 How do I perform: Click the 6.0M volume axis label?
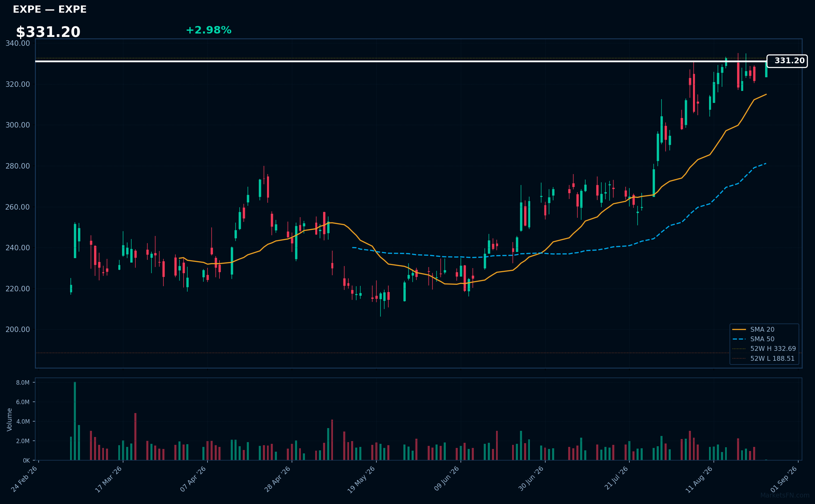pos(23,402)
